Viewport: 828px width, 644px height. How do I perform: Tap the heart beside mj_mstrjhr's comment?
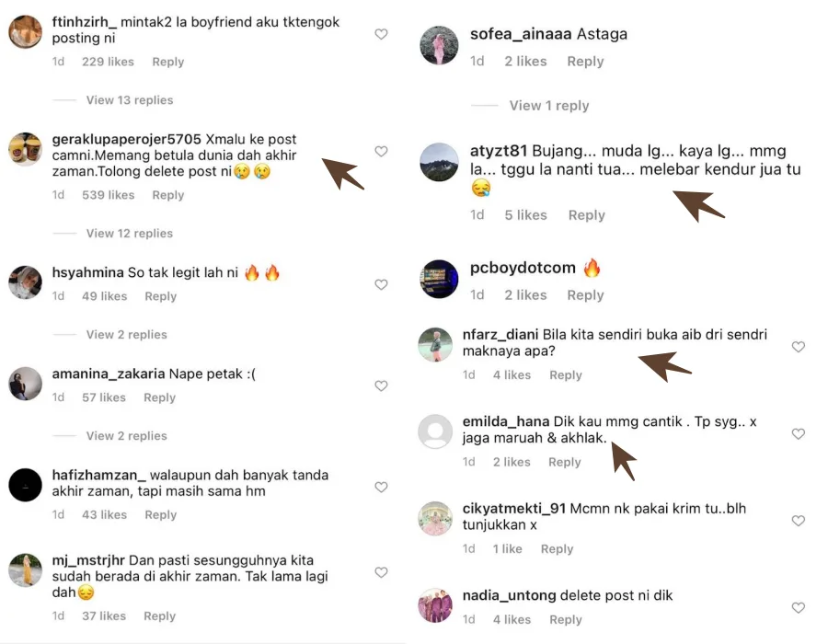[x=381, y=572]
